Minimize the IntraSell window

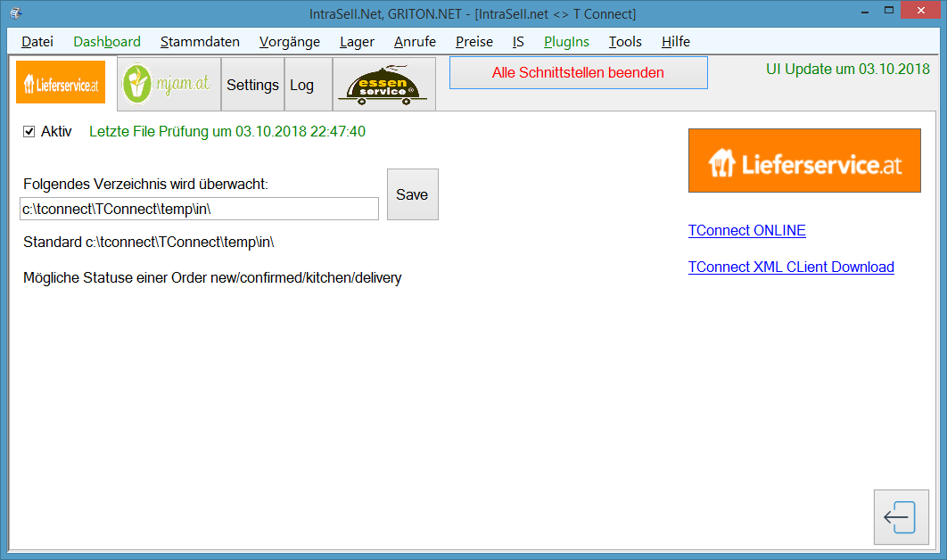(x=865, y=12)
